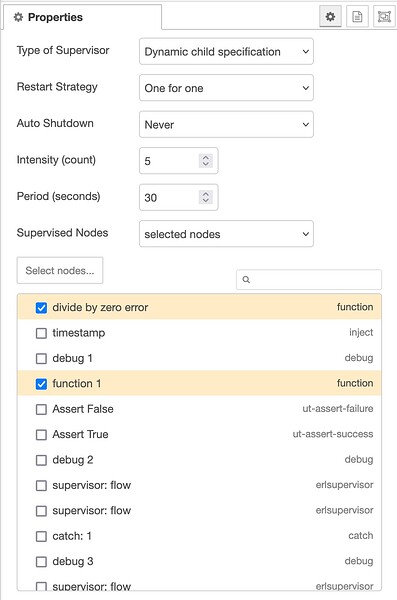
Task: Check the catch: 1 node
Action: [41, 536]
